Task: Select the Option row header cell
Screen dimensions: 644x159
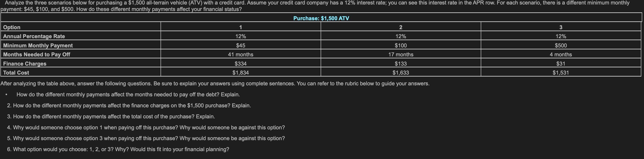Action: point(81,27)
